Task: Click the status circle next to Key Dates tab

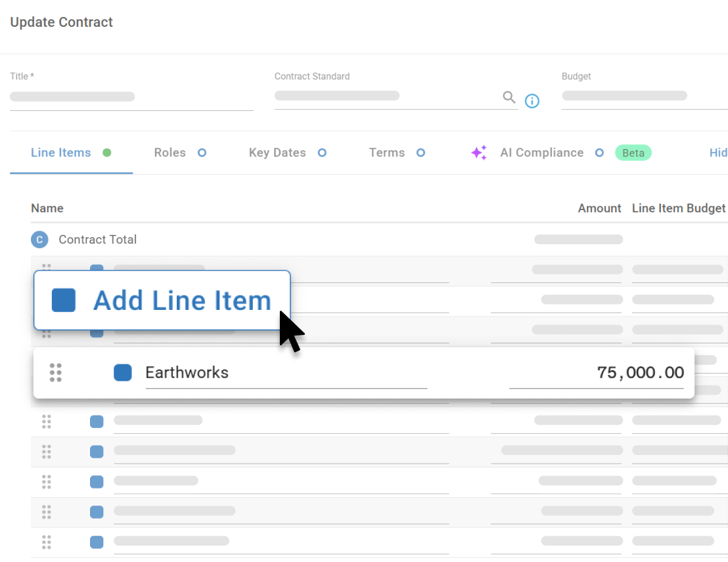Action: [322, 152]
